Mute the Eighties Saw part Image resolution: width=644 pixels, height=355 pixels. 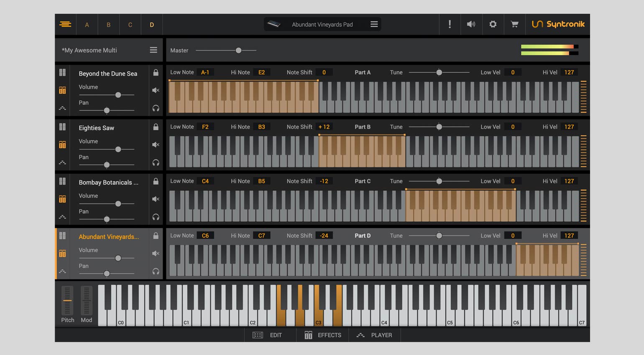click(x=156, y=145)
